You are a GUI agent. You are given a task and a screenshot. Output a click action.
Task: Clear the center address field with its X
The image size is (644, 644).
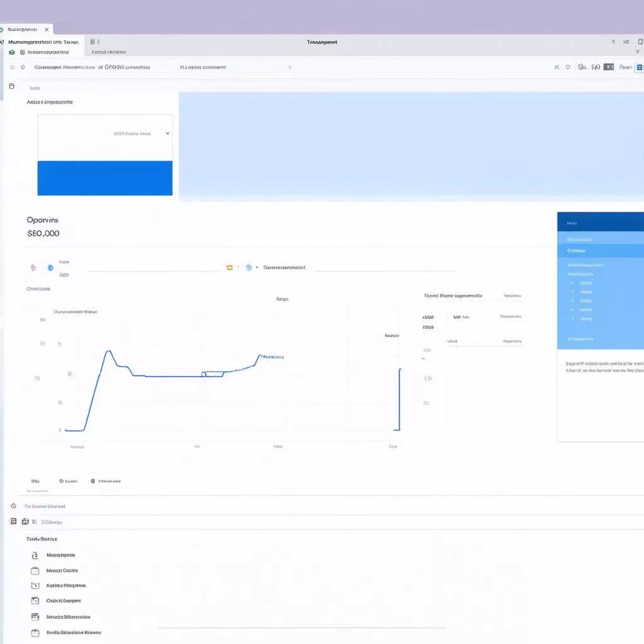click(289, 67)
